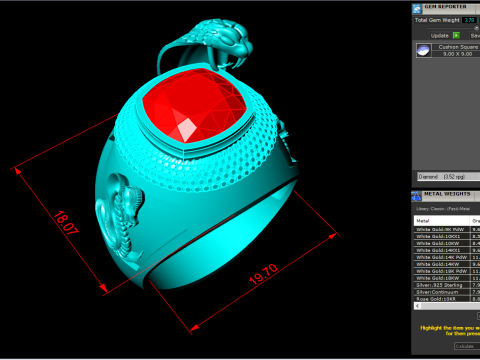Click the 9.00 X 9.00 gem size text

click(x=458, y=54)
